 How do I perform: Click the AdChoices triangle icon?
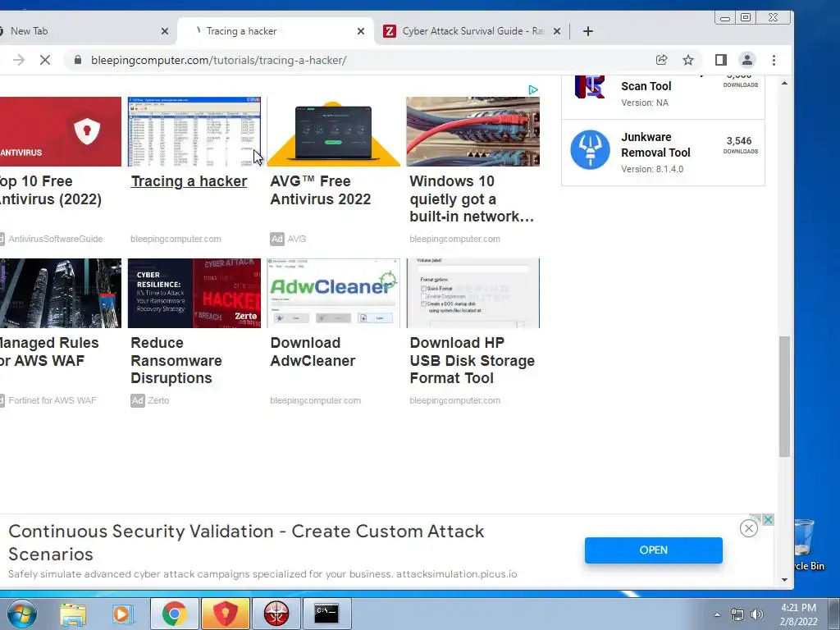pyautogui.click(x=533, y=90)
